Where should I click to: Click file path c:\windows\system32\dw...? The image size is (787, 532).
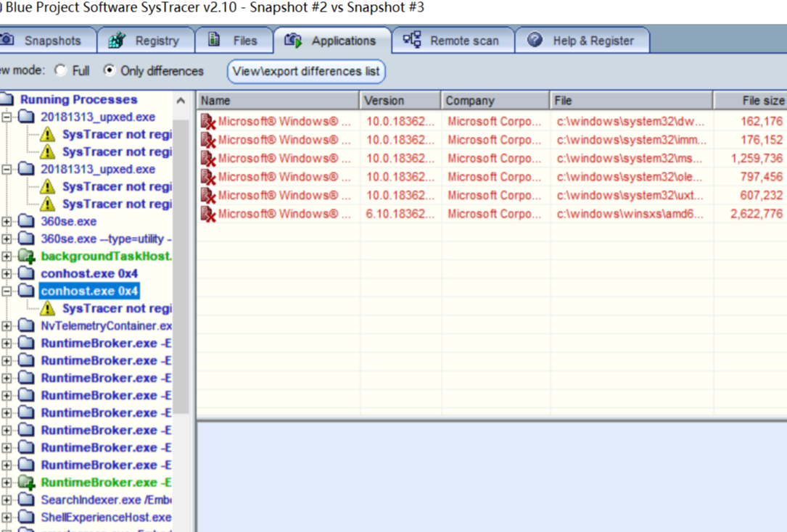coord(630,121)
